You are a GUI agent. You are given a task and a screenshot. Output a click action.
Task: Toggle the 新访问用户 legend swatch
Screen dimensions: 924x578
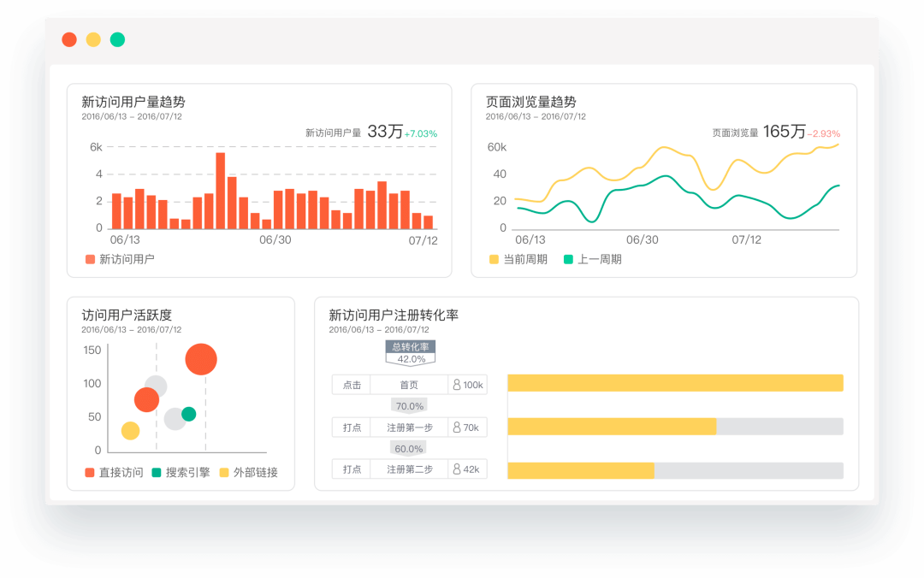tap(90, 259)
